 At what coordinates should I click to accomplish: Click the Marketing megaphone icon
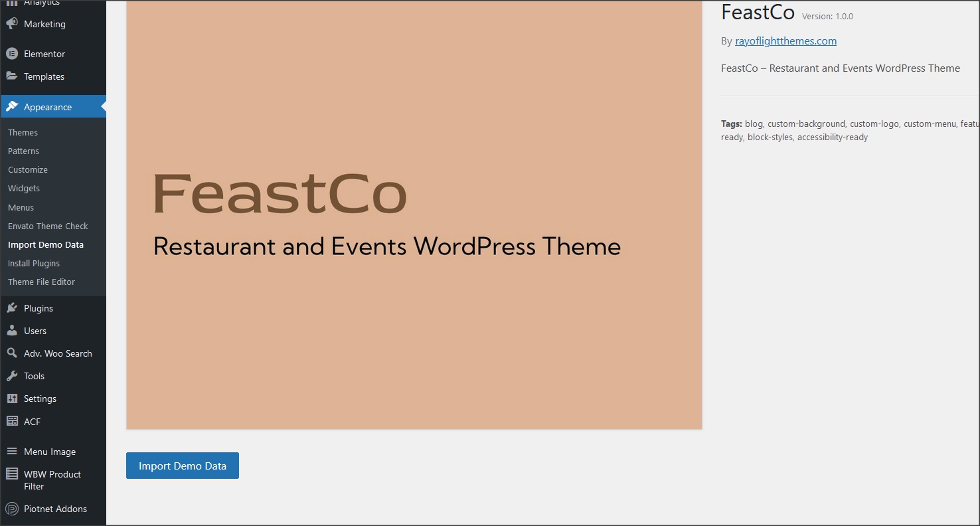tap(12, 24)
